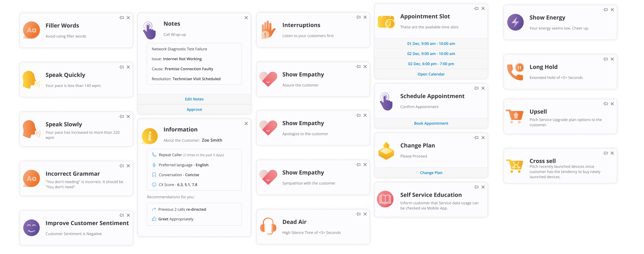Select the 01 Dec 9:00 am slot

[431, 44]
